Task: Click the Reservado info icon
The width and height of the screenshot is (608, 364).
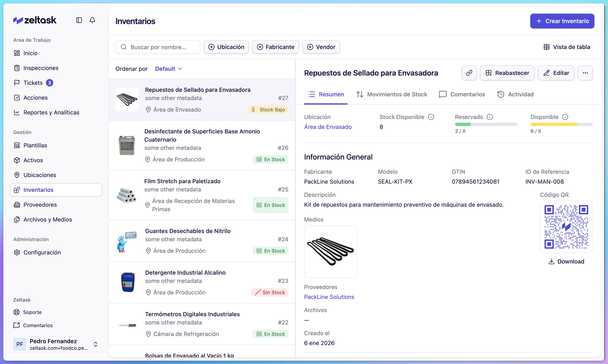Action: click(x=490, y=117)
